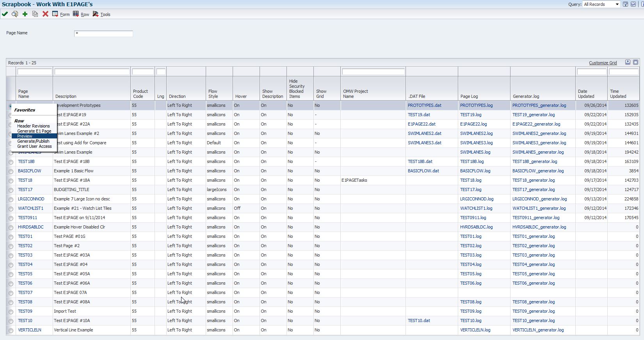Expand the Form menu in toolbar
The image size is (644, 340).
tap(61, 14)
